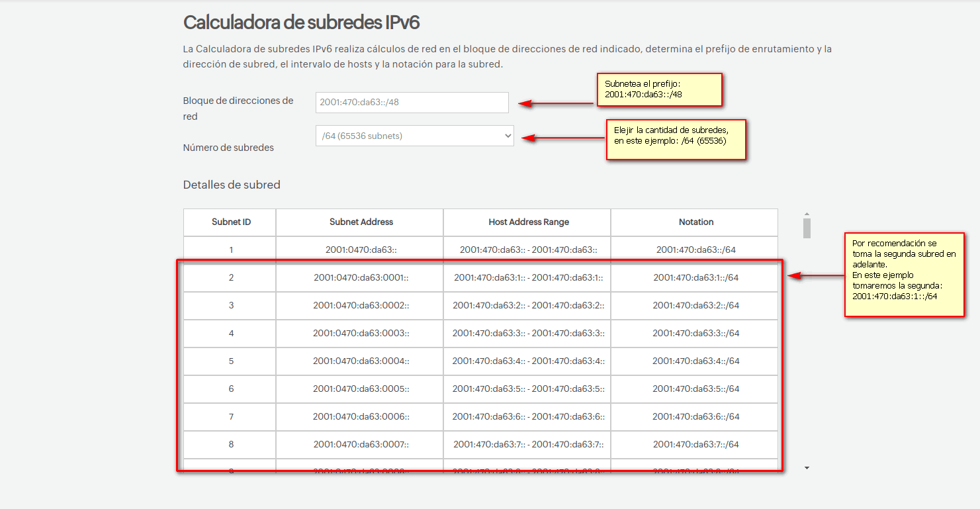Click subnet address 2001:0470:da63:0005::
The image size is (980, 509).
[361, 389]
